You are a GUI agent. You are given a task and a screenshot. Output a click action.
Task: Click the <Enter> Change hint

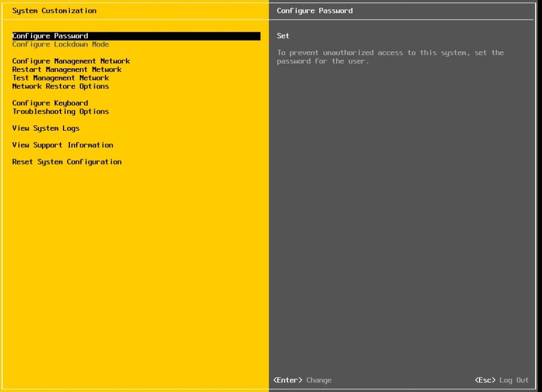302,380
